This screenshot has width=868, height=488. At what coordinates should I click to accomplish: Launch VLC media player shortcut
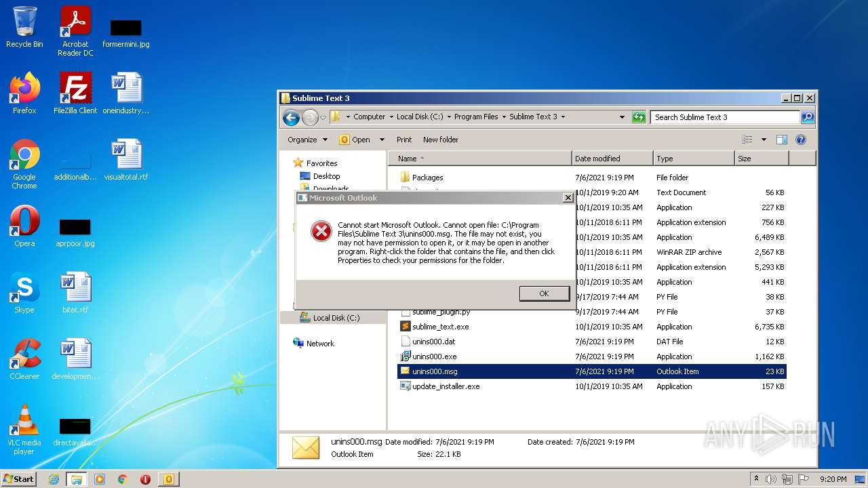point(24,430)
